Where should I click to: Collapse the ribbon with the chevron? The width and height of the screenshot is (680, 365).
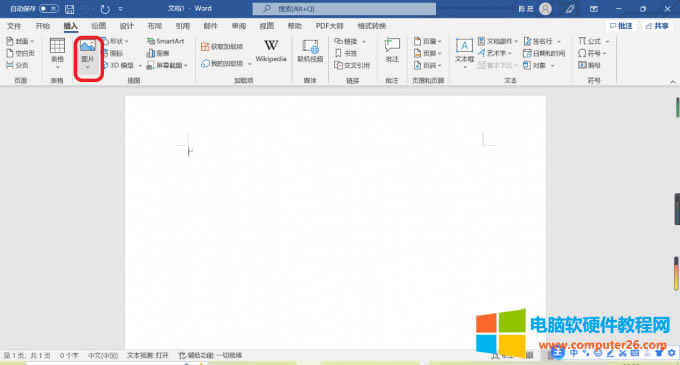click(673, 81)
